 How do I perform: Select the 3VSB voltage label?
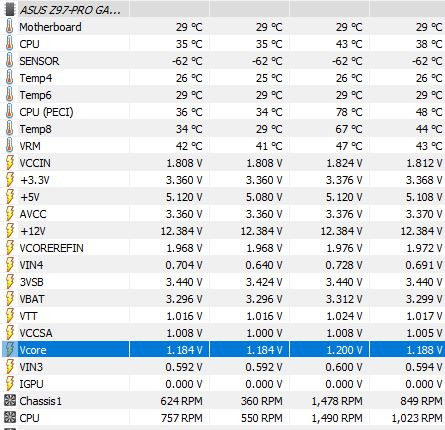tap(32, 282)
